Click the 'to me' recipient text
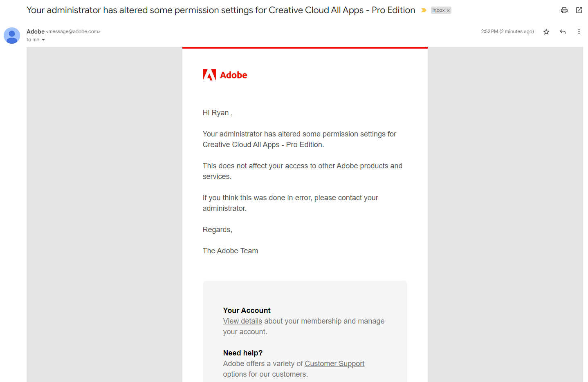Screen dimensions: 588x382 point(33,40)
